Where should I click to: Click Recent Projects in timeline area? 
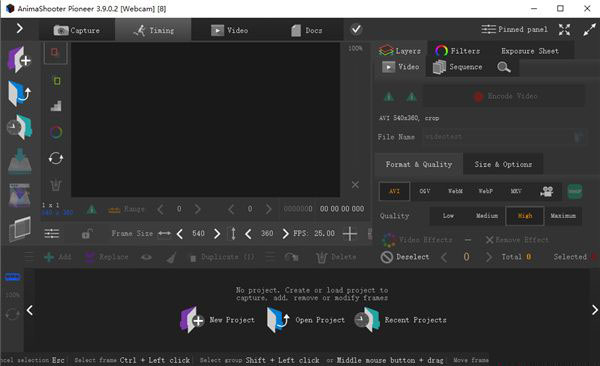tap(400, 320)
